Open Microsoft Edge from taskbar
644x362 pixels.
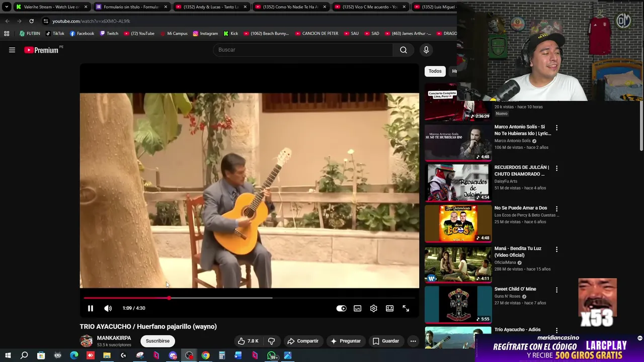[x=74, y=355]
